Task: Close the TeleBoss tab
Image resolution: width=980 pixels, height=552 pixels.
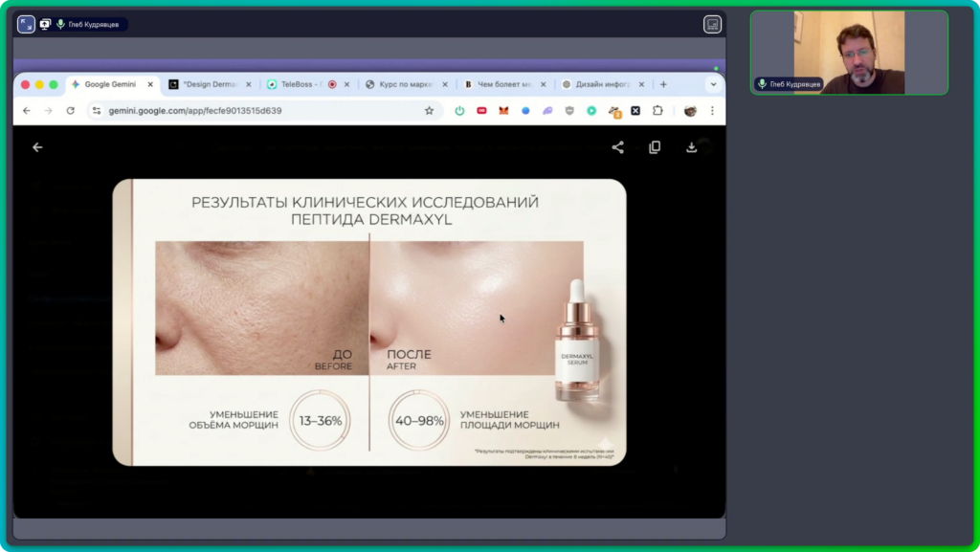Action: pyautogui.click(x=346, y=84)
